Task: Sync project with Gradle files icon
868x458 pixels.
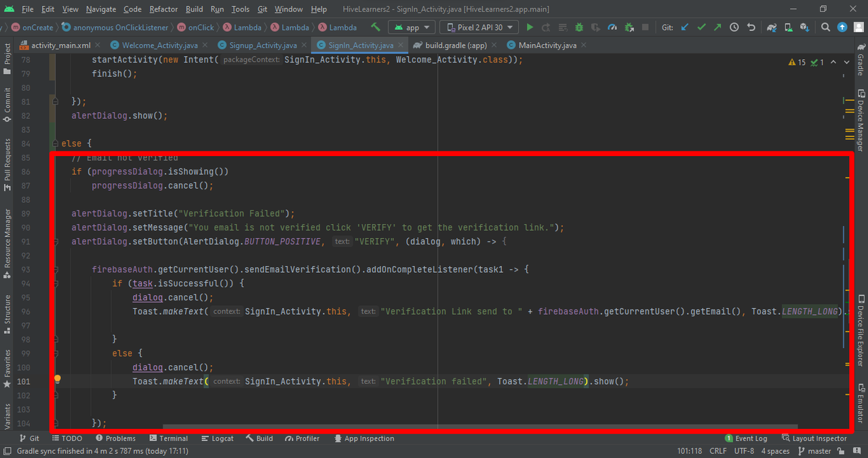Action: tap(772, 27)
